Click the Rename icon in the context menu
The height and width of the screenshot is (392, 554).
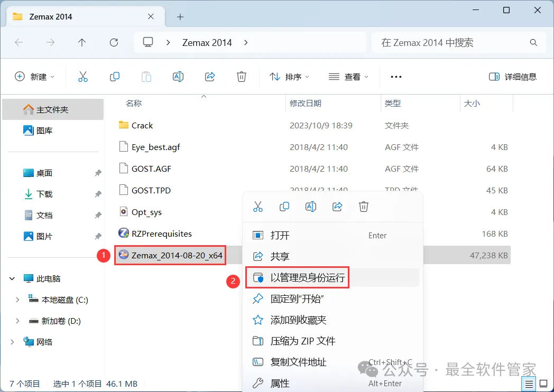[310, 207]
